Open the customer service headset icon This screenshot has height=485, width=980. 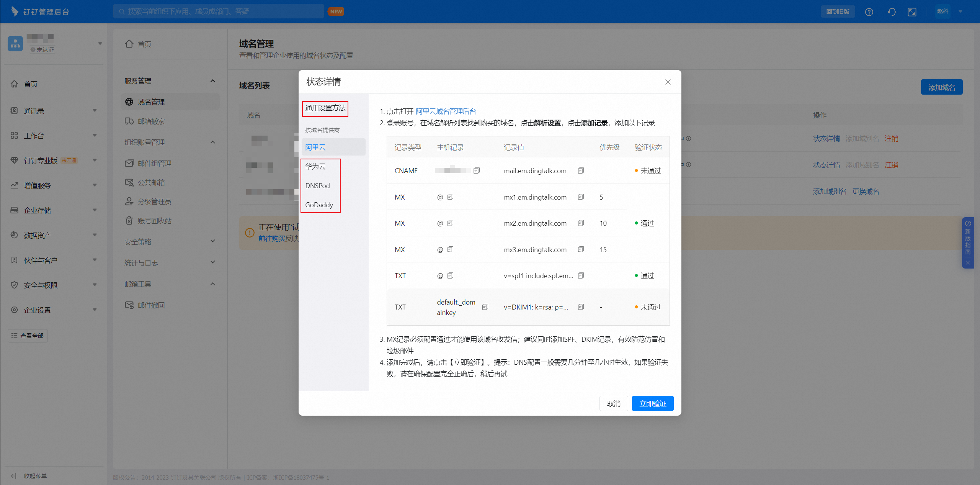(x=892, y=12)
